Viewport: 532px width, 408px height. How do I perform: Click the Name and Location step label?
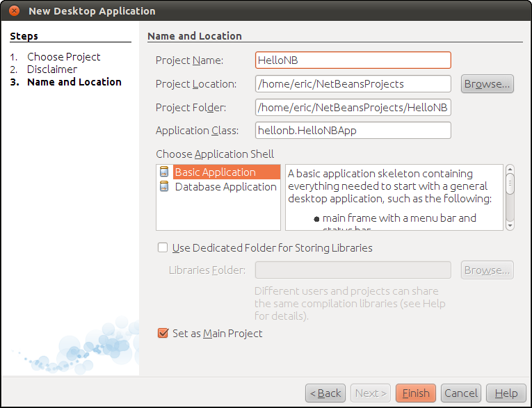point(74,82)
